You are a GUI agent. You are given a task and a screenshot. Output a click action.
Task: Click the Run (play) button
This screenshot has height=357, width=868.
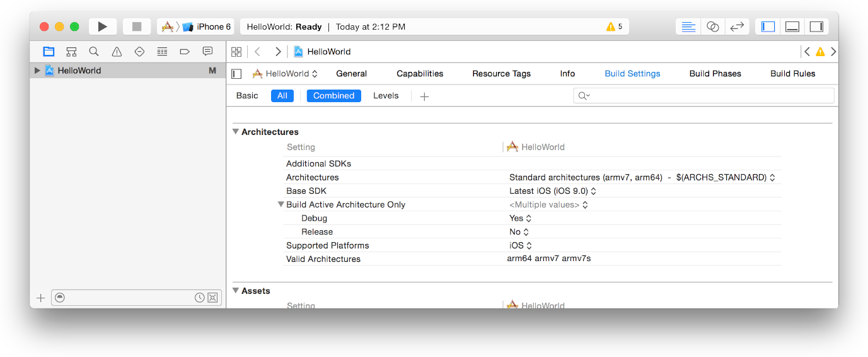point(102,26)
